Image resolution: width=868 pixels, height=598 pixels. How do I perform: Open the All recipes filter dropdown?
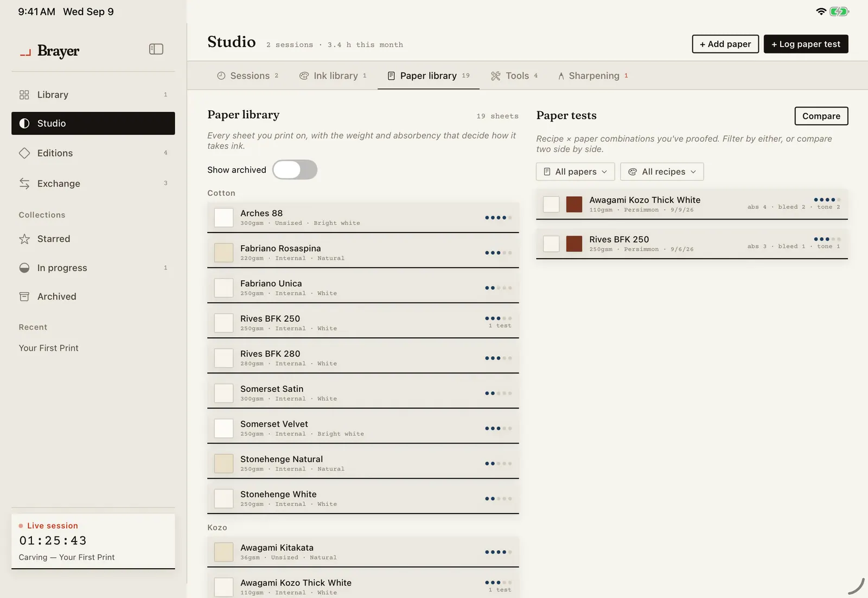click(x=662, y=172)
